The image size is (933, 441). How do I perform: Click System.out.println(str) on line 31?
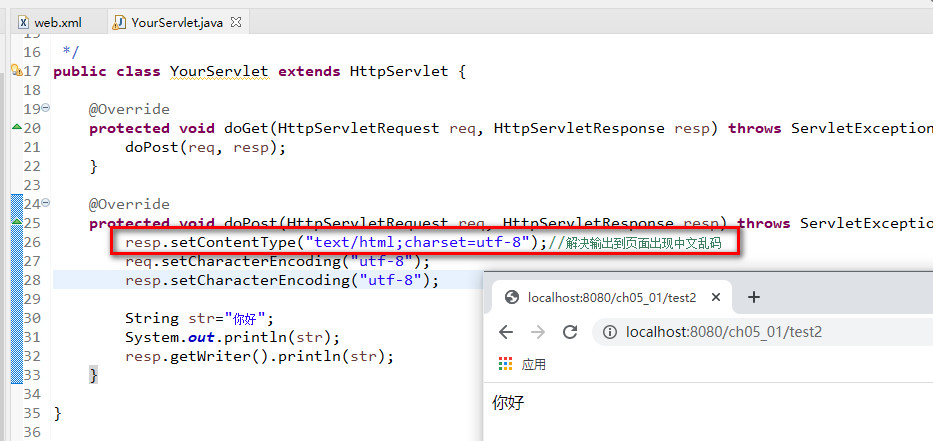pos(232,337)
